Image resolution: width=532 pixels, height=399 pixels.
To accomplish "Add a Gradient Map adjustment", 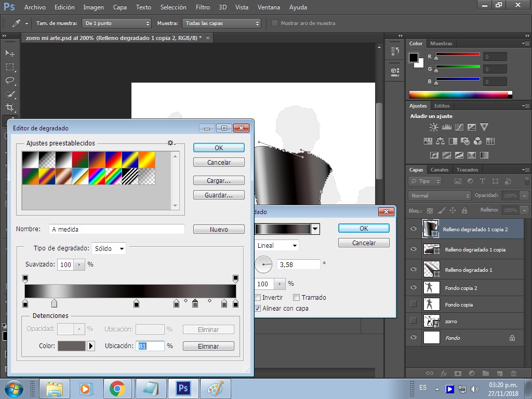I will point(484,155).
